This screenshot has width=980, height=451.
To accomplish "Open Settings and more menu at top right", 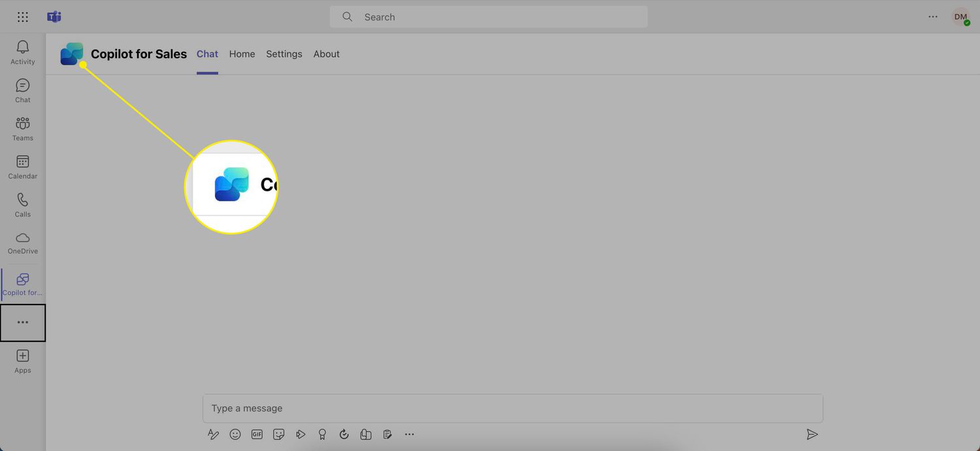I will pos(933,17).
